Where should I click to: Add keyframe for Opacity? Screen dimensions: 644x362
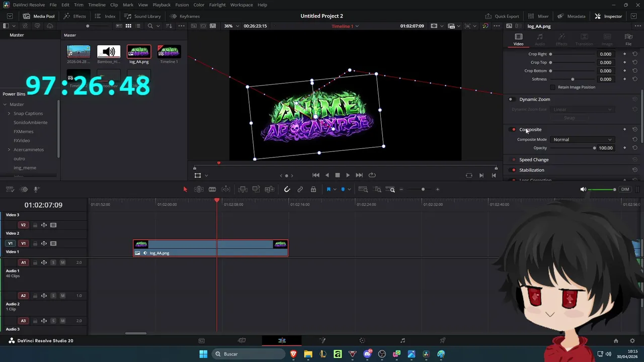click(x=625, y=148)
